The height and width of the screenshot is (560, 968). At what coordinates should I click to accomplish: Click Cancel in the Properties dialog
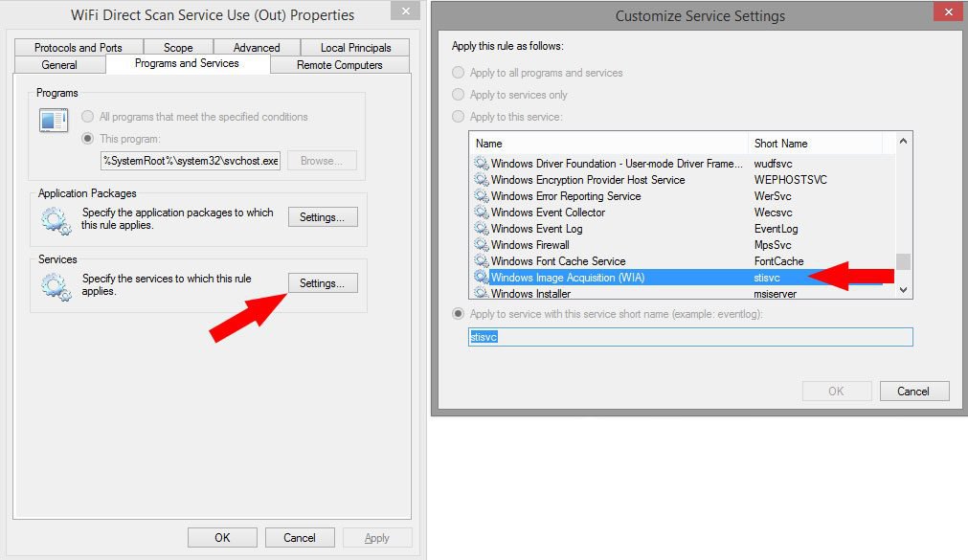[x=300, y=538]
